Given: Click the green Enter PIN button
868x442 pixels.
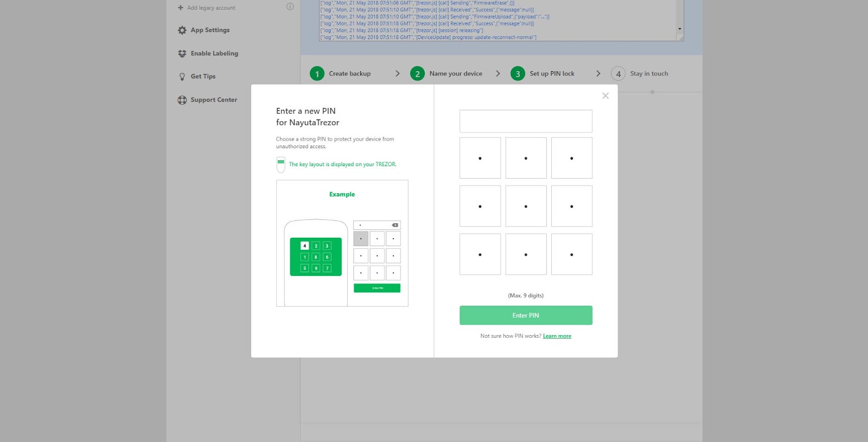Looking at the screenshot, I should (526, 315).
